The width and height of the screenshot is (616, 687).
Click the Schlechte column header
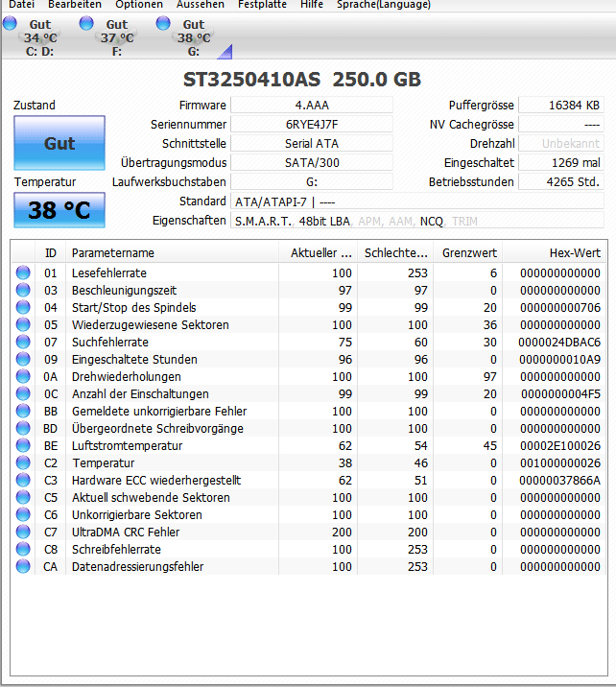[395, 252]
